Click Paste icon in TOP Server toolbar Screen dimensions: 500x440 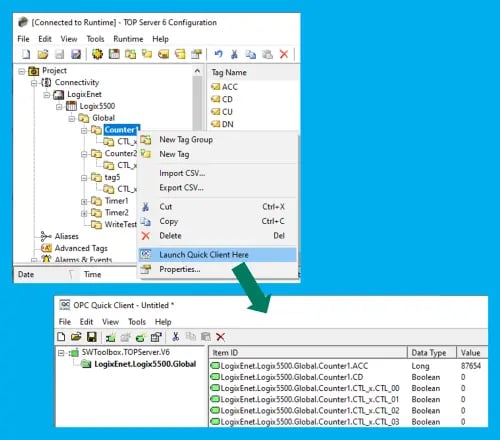(267, 54)
